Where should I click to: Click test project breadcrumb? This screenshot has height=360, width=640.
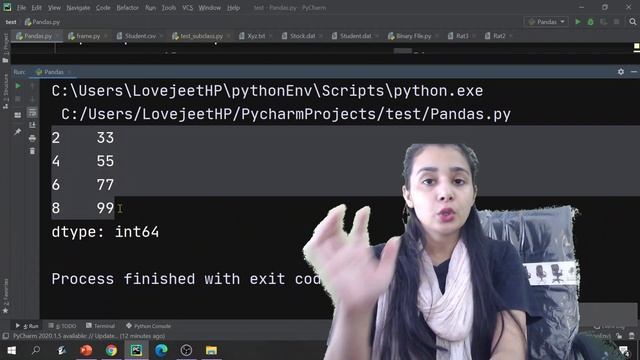(11, 22)
